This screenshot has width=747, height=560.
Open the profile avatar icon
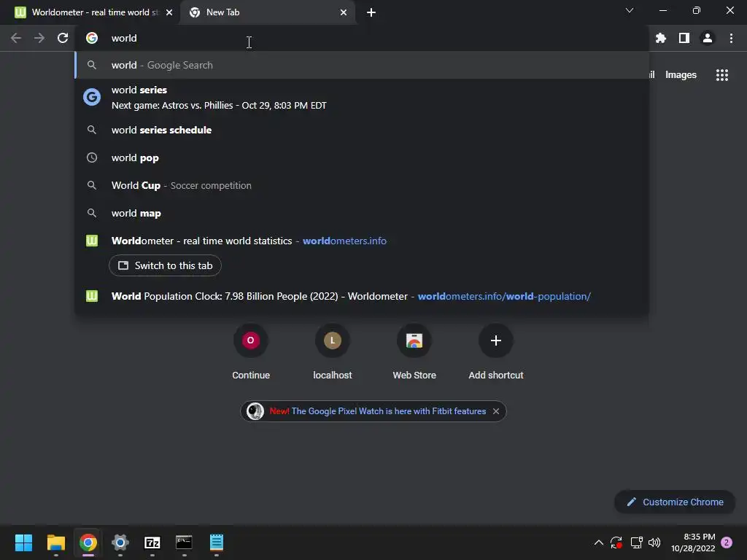[708, 38]
